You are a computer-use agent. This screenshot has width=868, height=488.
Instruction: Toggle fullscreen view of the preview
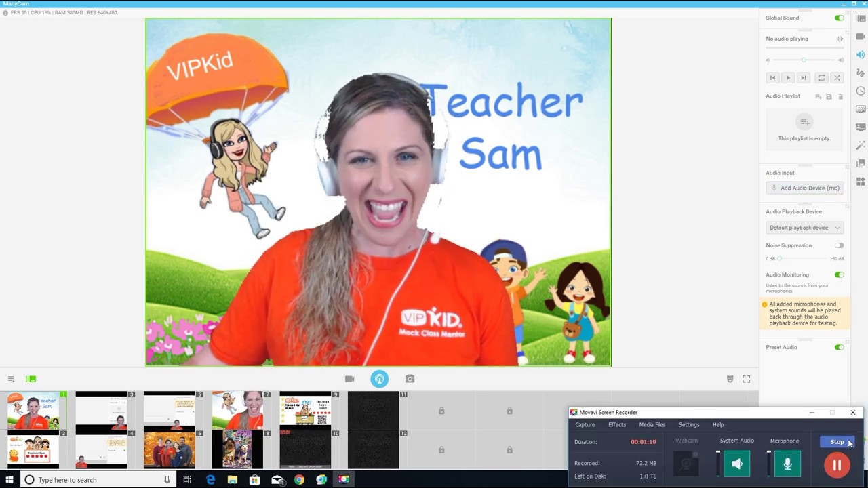pos(747,379)
